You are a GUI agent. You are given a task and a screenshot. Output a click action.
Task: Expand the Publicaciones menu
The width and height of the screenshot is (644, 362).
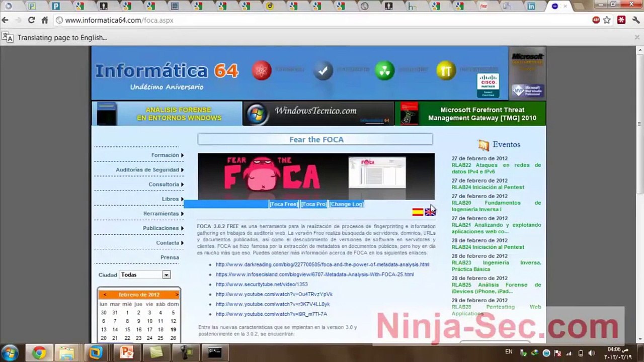[163, 228]
